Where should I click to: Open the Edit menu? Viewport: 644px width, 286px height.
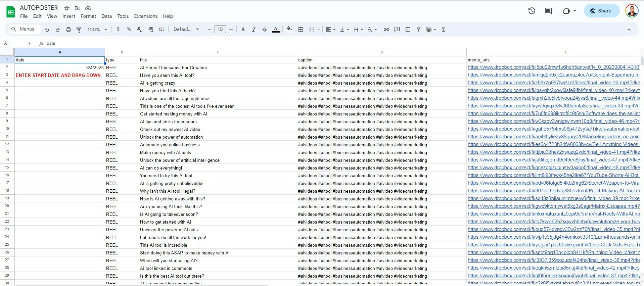point(37,16)
